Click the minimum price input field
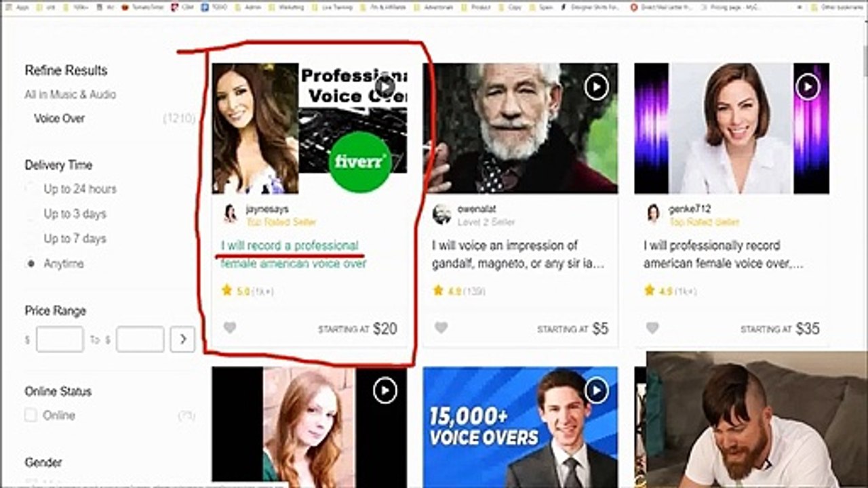 pos(60,340)
